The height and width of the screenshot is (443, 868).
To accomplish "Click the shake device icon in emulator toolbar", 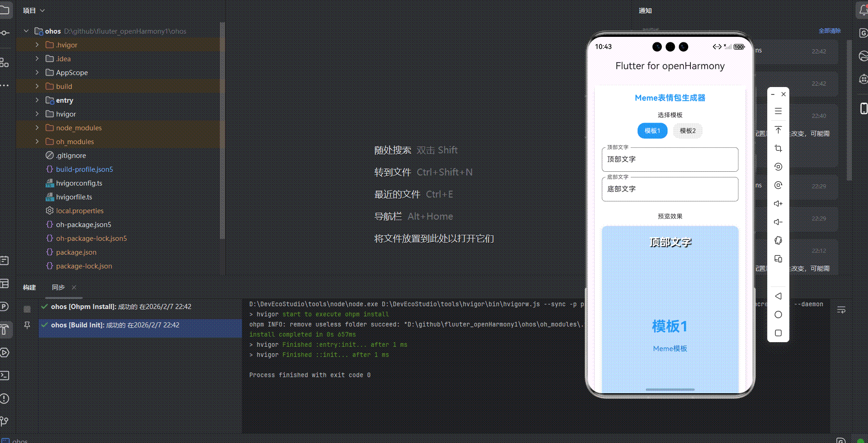I will coord(778,240).
